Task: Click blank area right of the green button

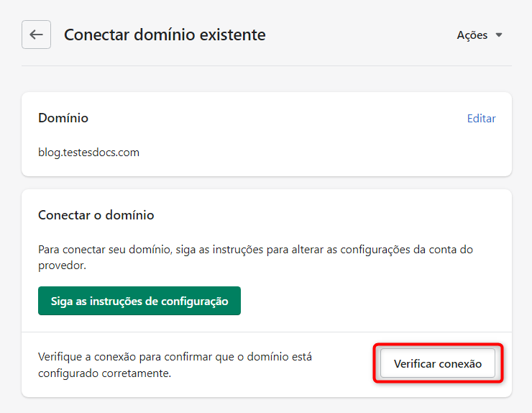Action: [x=374, y=301]
